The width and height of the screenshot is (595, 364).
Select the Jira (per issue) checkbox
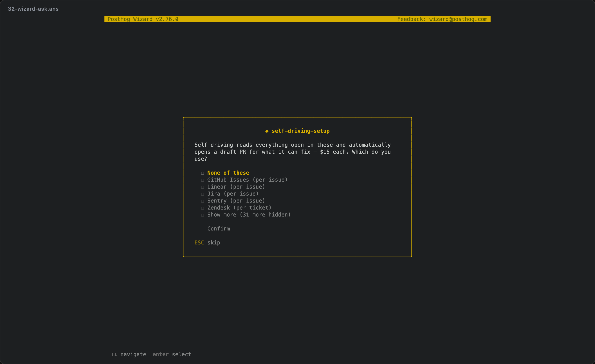202,194
